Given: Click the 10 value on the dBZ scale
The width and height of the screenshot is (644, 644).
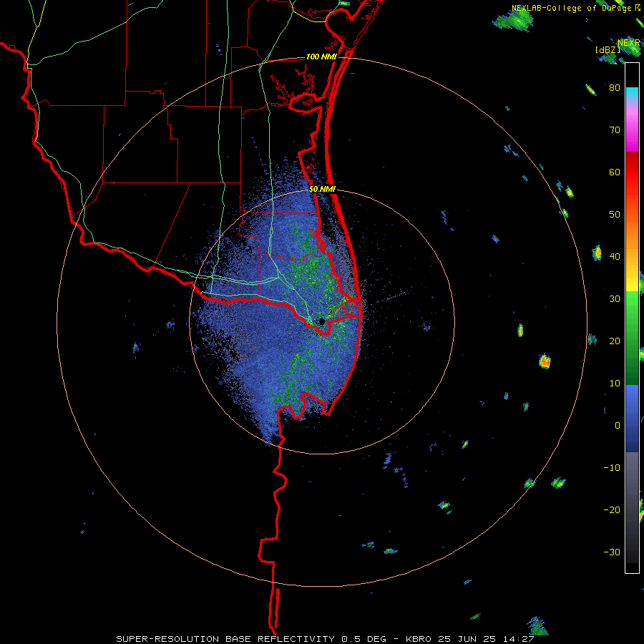Looking at the screenshot, I should 615,384.
